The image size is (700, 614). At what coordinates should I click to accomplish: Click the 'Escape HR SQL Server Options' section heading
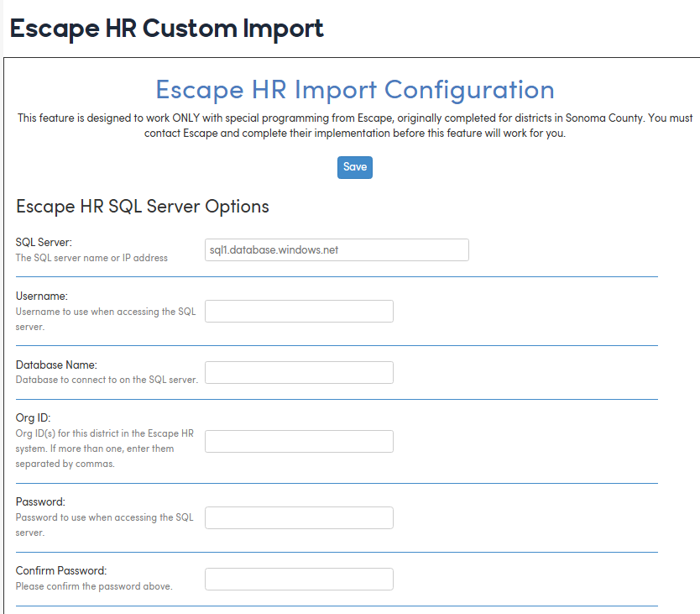[x=143, y=207]
